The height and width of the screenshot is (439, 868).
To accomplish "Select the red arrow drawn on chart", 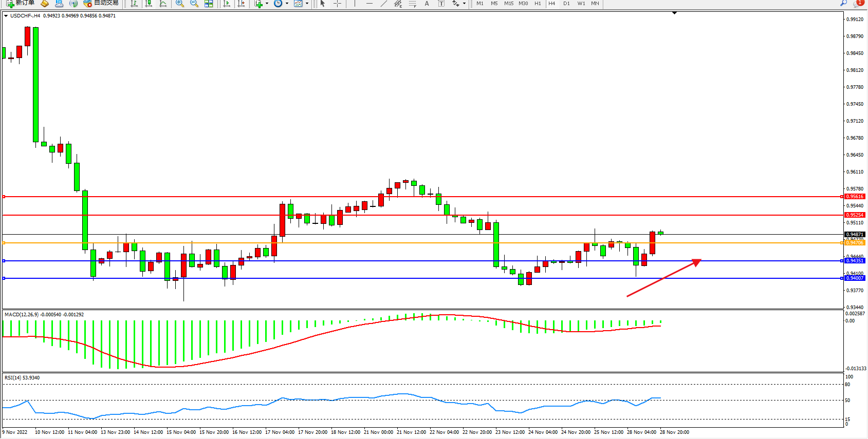I will point(663,278).
